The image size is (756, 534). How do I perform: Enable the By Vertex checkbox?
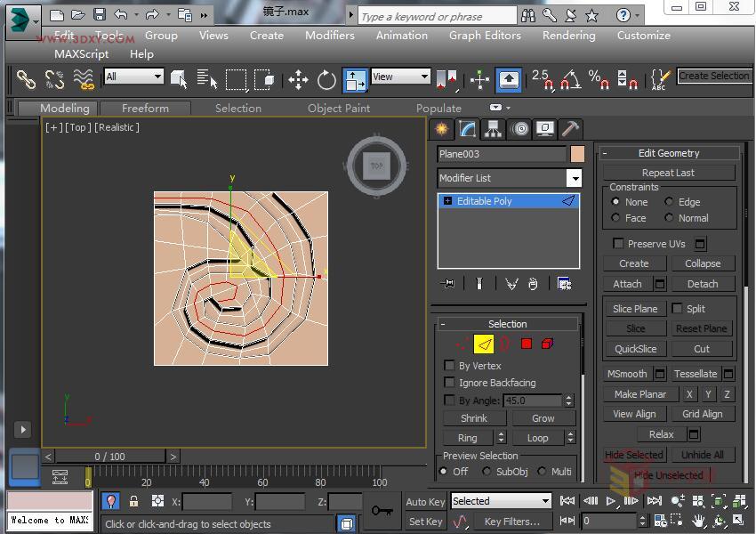click(x=450, y=366)
